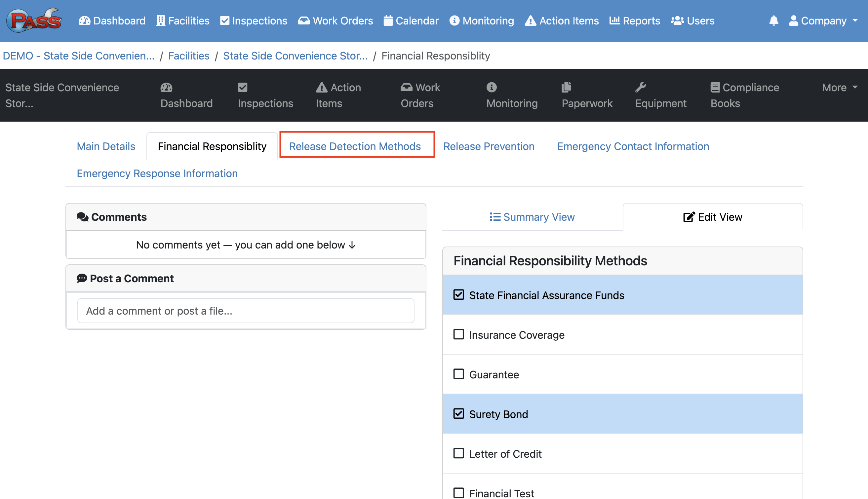Open top Calendar icon
Viewport: 868px width, 499px height.
(388, 20)
